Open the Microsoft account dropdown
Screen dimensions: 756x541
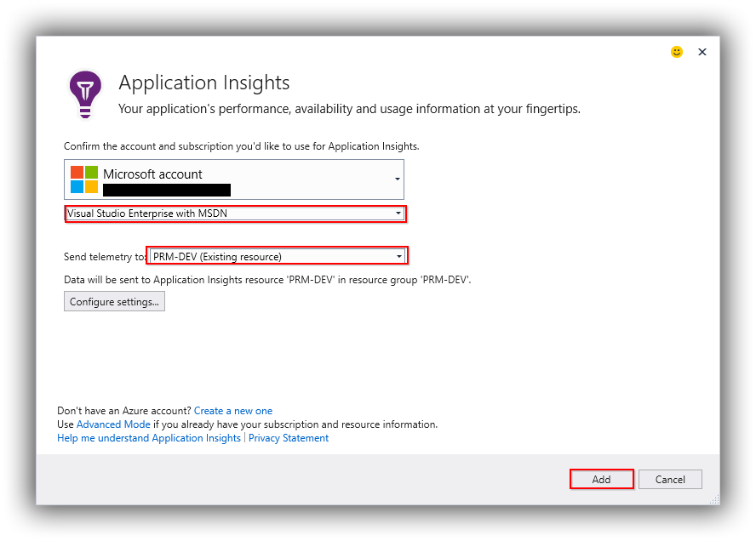tap(234, 179)
